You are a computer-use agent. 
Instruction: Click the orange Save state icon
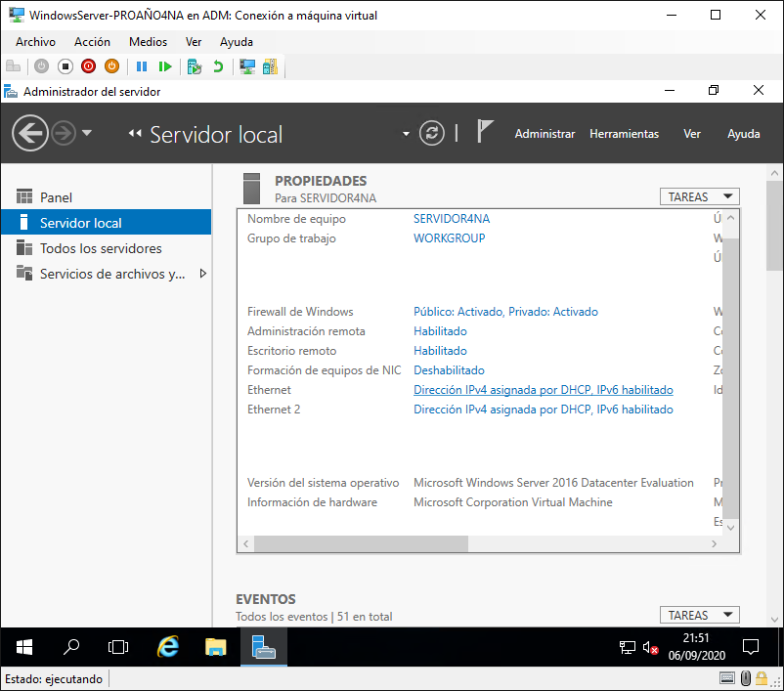(112, 66)
